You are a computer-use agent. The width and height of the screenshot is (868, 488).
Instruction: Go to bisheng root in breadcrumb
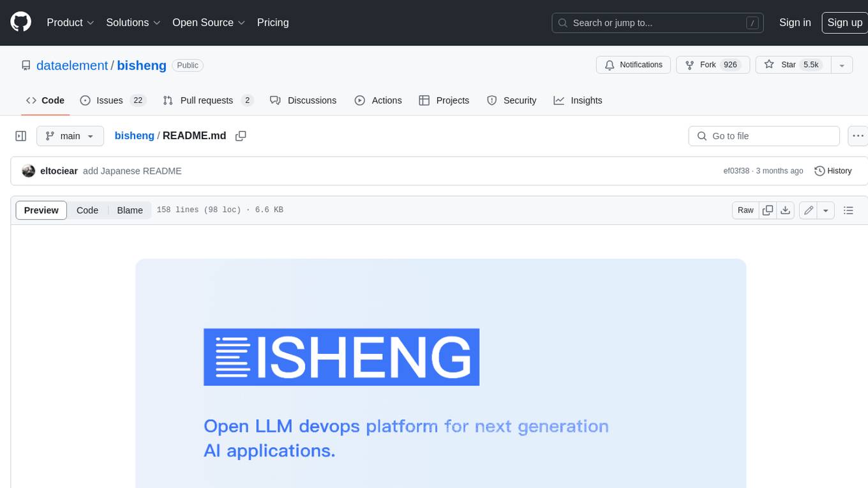[x=134, y=135]
